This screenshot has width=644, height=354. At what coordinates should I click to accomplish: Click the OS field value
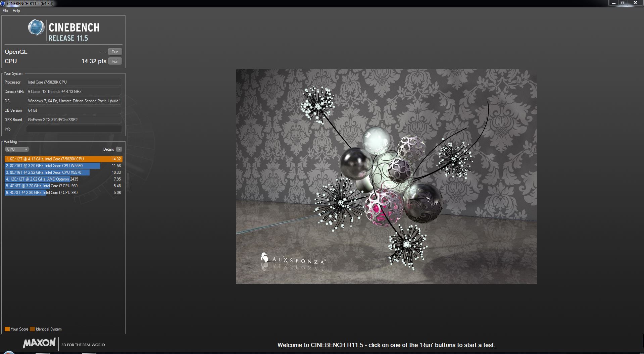[74, 101]
